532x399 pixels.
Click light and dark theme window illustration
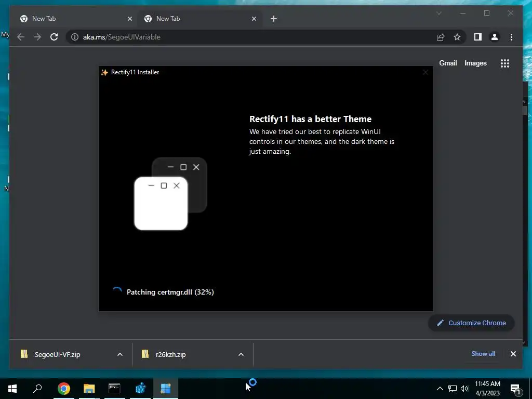(x=170, y=194)
